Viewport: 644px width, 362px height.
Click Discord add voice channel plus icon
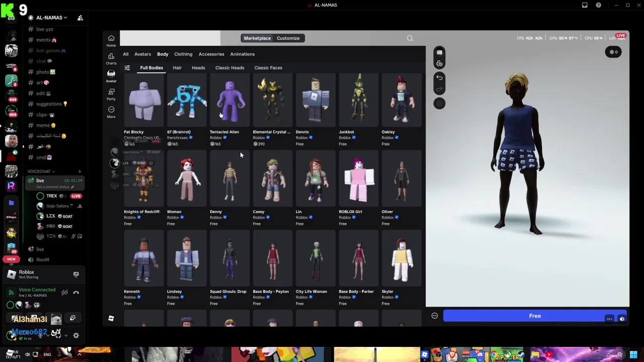[x=79, y=171]
